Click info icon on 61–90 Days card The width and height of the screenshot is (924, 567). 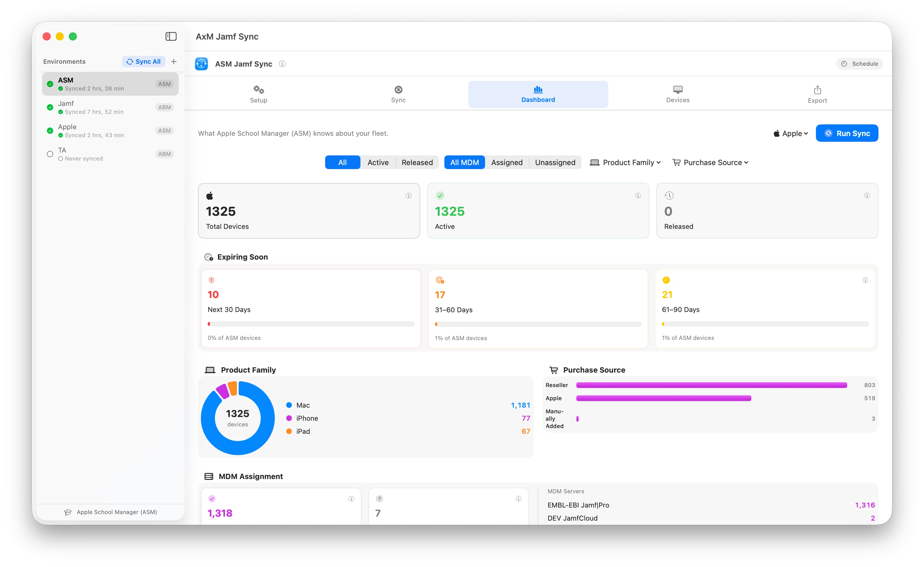[865, 280]
